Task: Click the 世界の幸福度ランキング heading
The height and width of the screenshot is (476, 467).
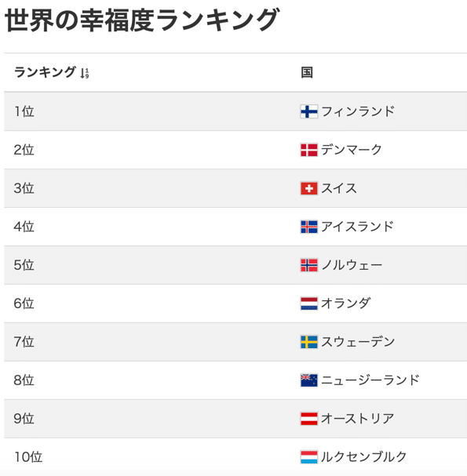Action: click(x=141, y=20)
